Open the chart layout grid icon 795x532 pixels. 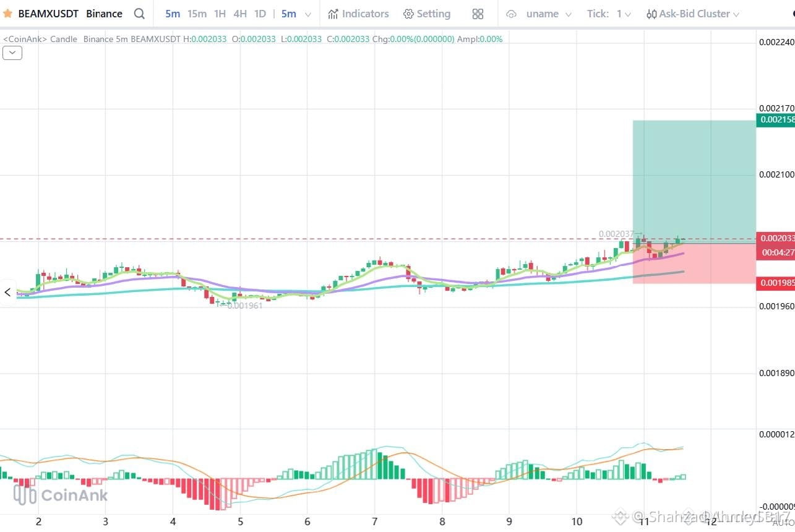click(478, 14)
